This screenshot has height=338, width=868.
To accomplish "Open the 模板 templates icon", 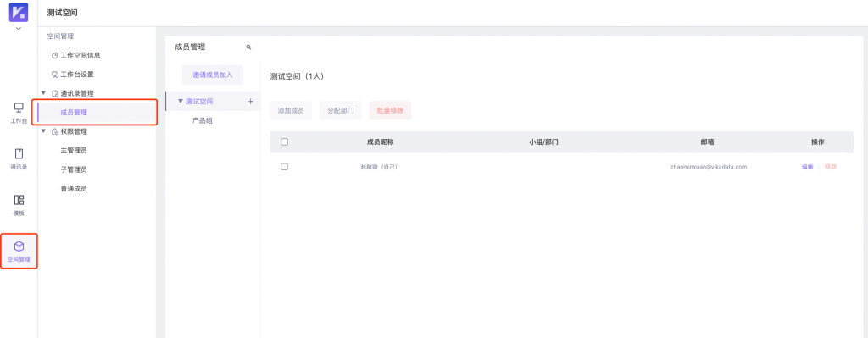I will click(x=19, y=200).
